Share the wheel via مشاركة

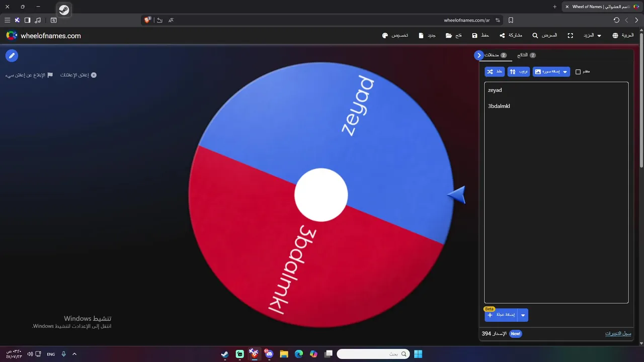511,36
